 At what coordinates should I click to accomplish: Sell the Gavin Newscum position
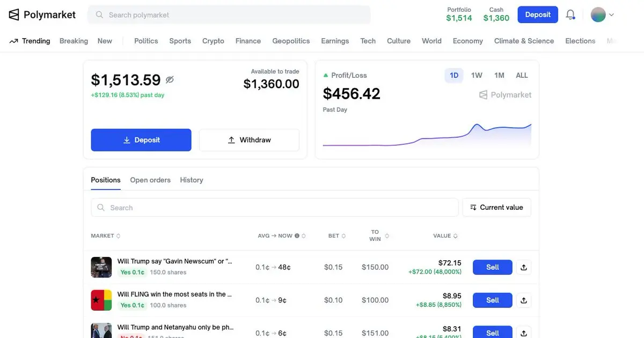tap(493, 267)
